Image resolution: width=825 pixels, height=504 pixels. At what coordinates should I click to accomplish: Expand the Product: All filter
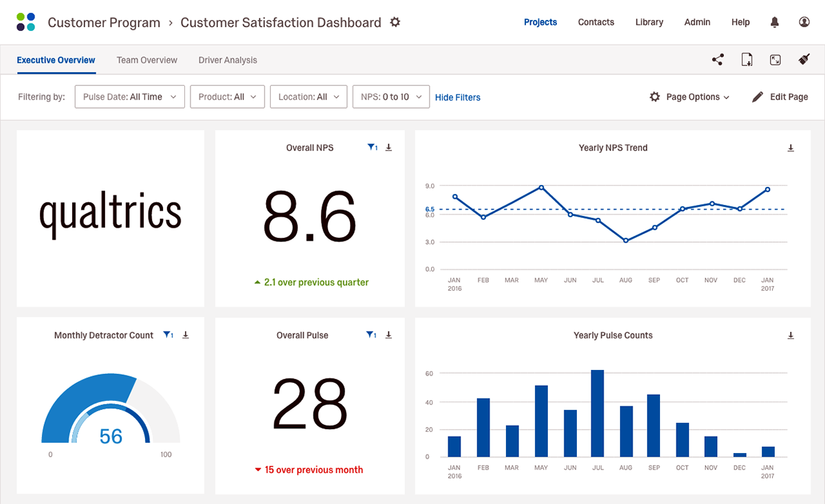(x=227, y=96)
